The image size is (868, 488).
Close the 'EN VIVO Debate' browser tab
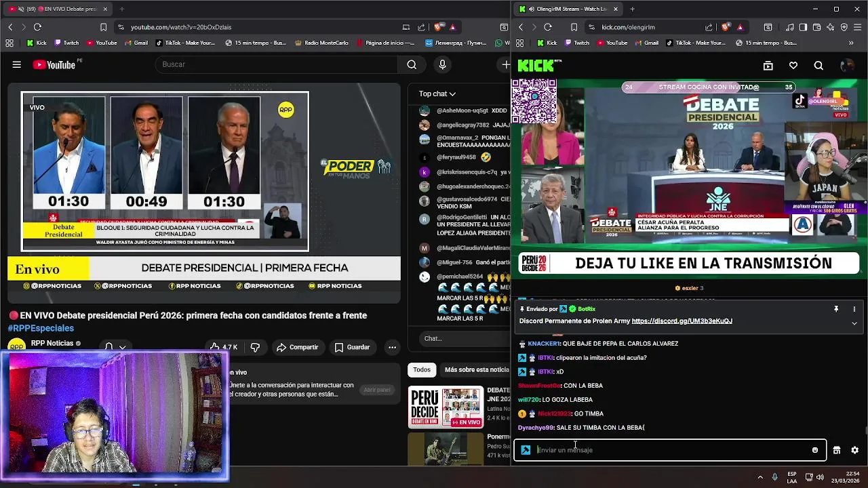click(x=105, y=9)
